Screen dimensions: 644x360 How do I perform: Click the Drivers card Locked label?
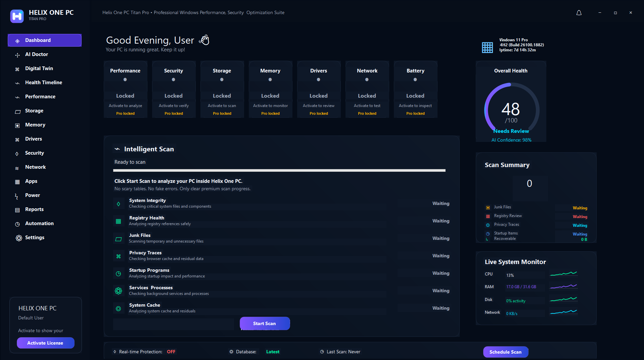click(318, 96)
